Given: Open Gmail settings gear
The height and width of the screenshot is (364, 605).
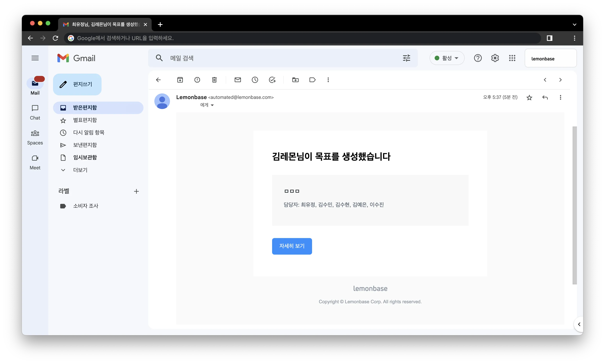Looking at the screenshot, I should 495,58.
